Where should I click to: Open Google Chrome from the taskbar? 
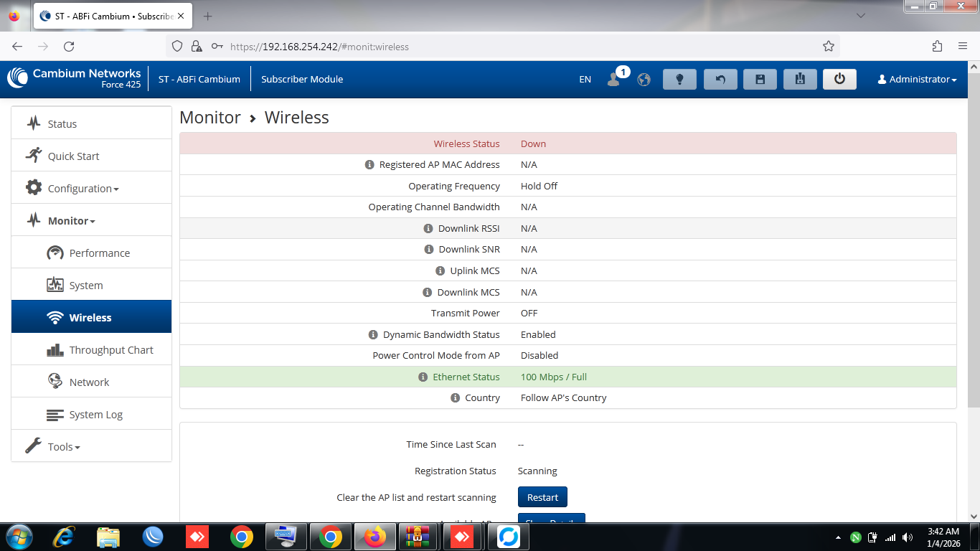(x=241, y=537)
